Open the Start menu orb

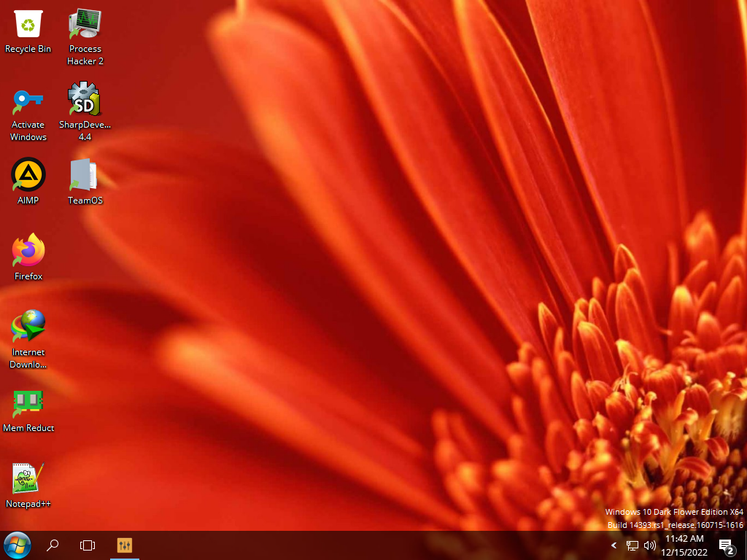(17, 545)
